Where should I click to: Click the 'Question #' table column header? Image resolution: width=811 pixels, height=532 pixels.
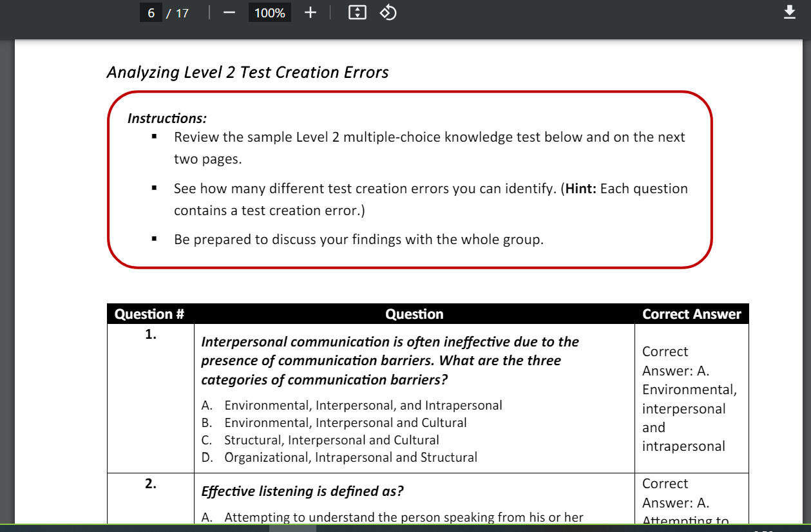(x=150, y=314)
